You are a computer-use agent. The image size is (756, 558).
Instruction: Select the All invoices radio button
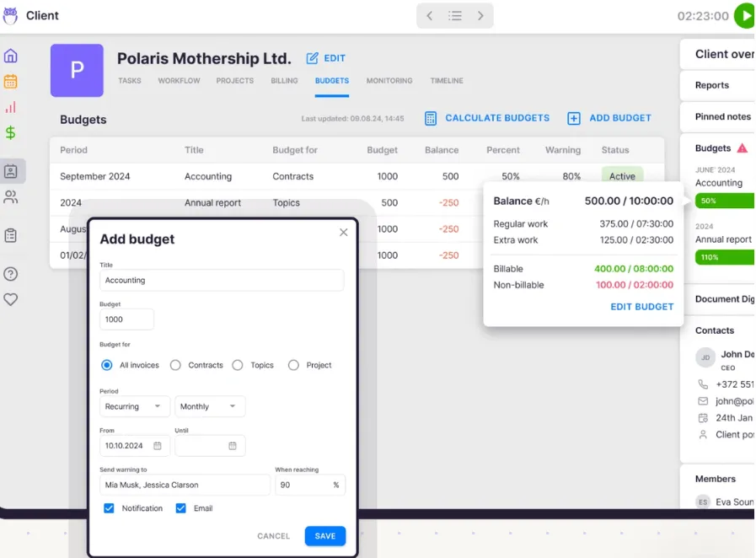point(106,365)
